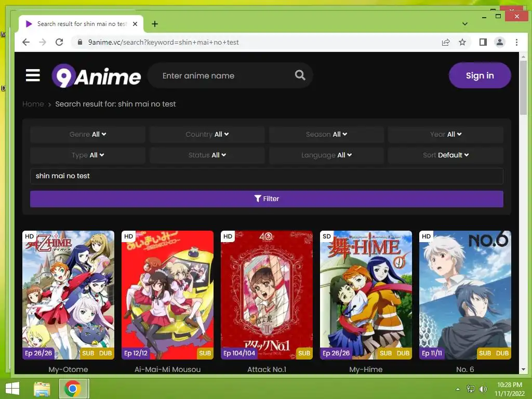
Task: Click the My-Otome title link
Action: (x=68, y=369)
